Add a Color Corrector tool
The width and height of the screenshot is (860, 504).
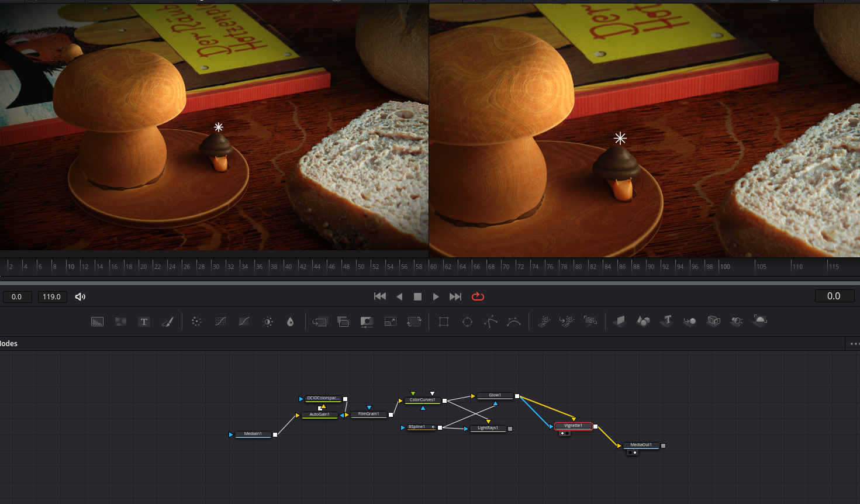(x=196, y=322)
